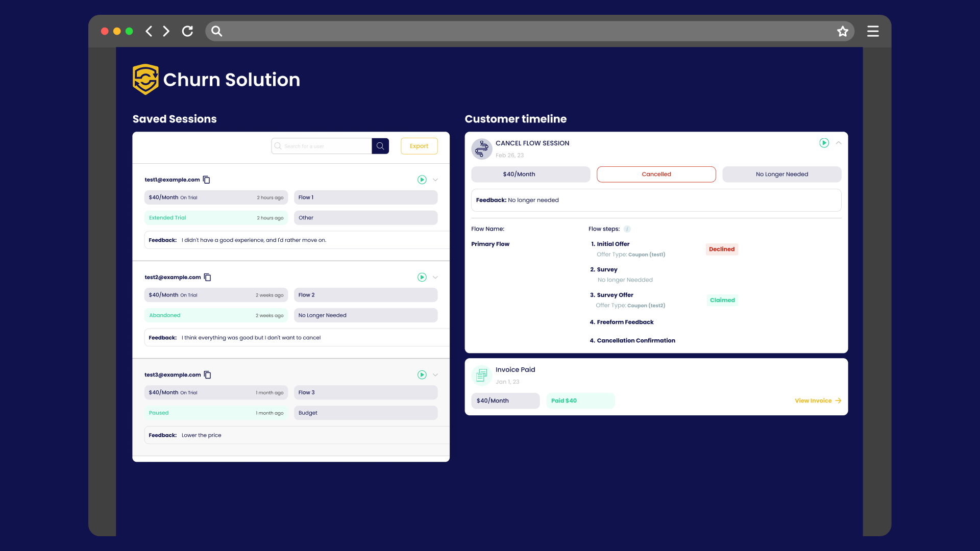Bookmark page with the star icon

(843, 31)
